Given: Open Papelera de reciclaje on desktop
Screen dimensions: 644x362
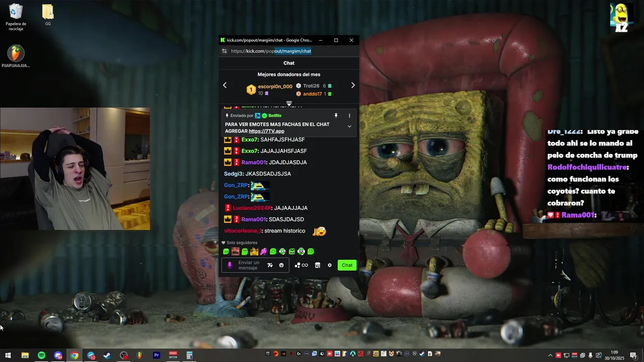Looking at the screenshot, I should pyautogui.click(x=16, y=18).
